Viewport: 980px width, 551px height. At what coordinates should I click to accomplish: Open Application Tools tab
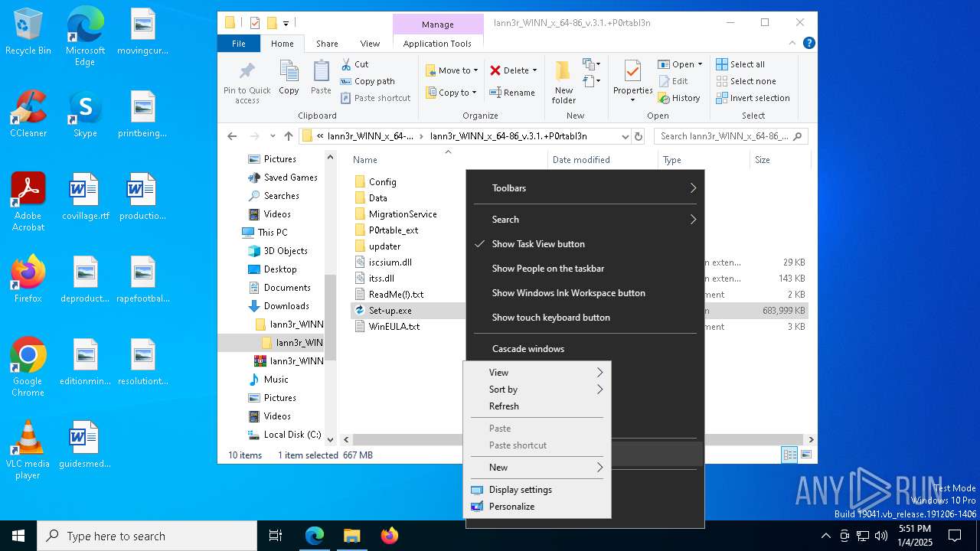[x=437, y=44]
